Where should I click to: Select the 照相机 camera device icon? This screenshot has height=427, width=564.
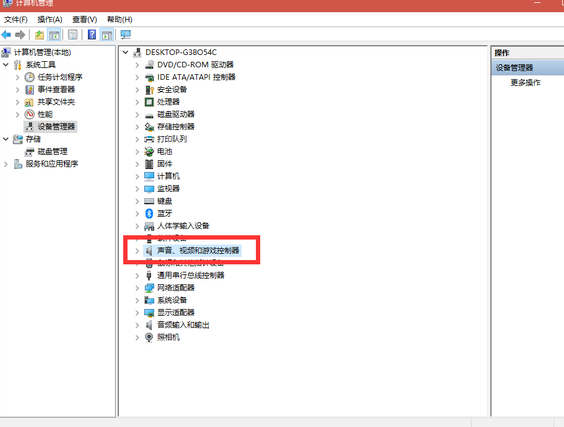tap(149, 337)
